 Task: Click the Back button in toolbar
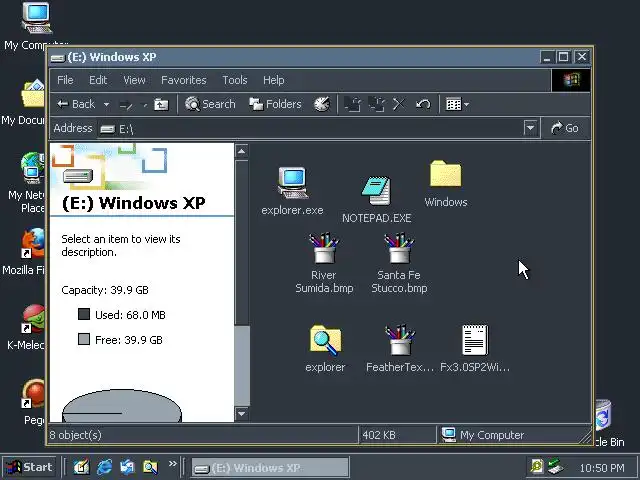76,104
